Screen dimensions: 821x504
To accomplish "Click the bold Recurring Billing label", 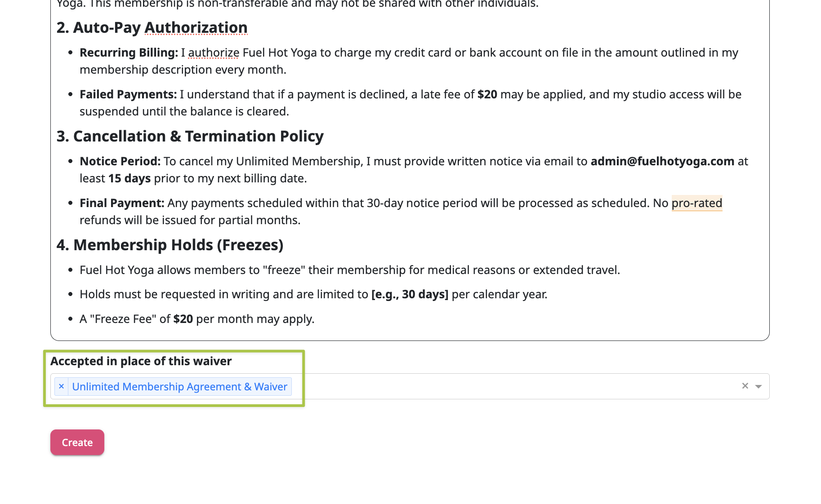I will 129,53.
